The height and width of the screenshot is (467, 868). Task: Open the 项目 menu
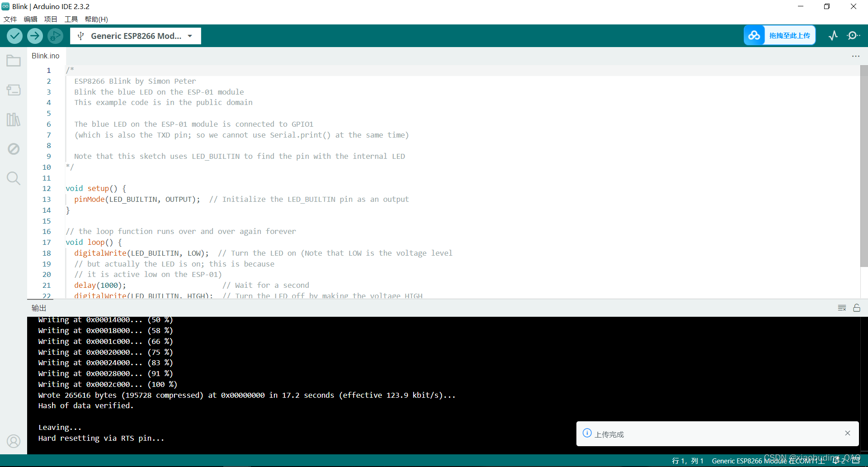[x=51, y=19]
